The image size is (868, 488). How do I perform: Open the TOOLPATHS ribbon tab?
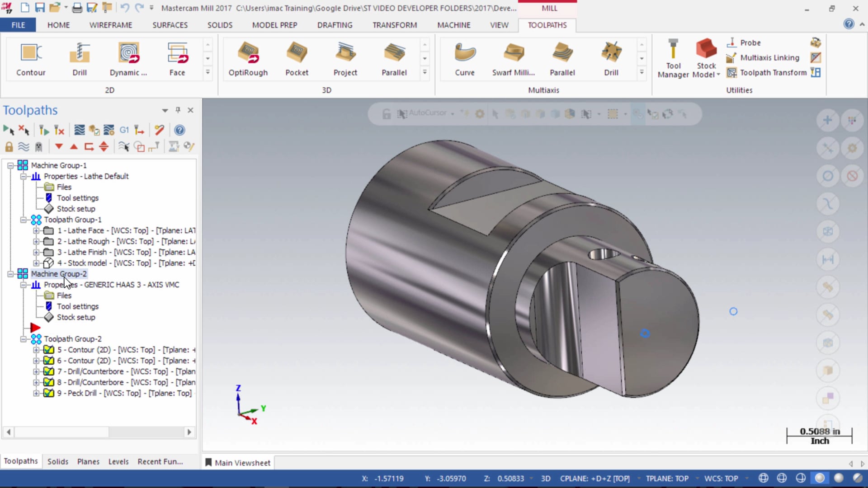coord(547,24)
